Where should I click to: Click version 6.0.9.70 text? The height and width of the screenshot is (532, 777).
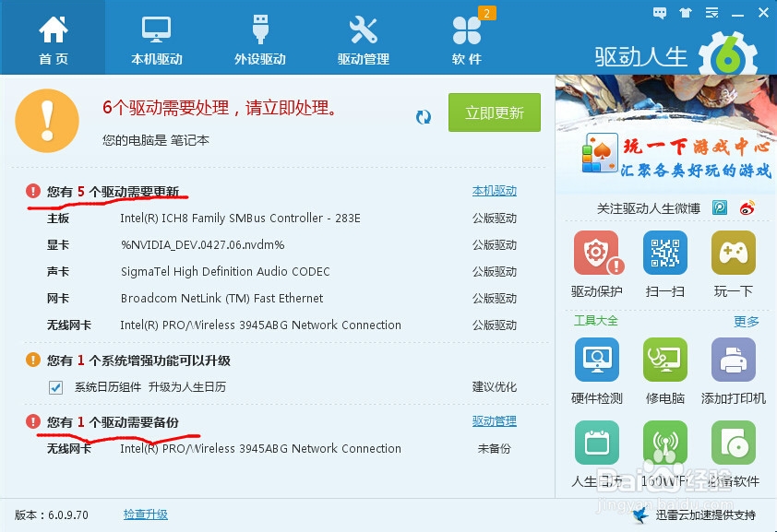tap(52, 514)
